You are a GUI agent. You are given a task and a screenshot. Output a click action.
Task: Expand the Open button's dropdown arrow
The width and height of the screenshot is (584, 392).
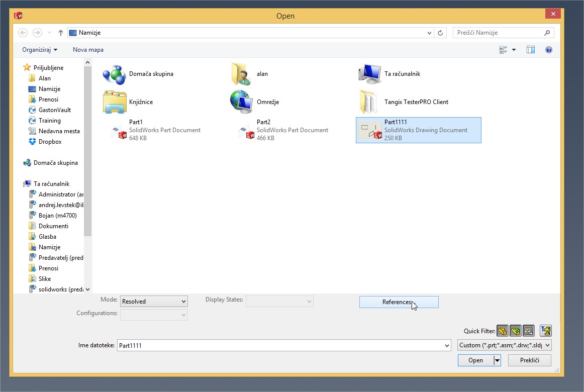point(497,360)
